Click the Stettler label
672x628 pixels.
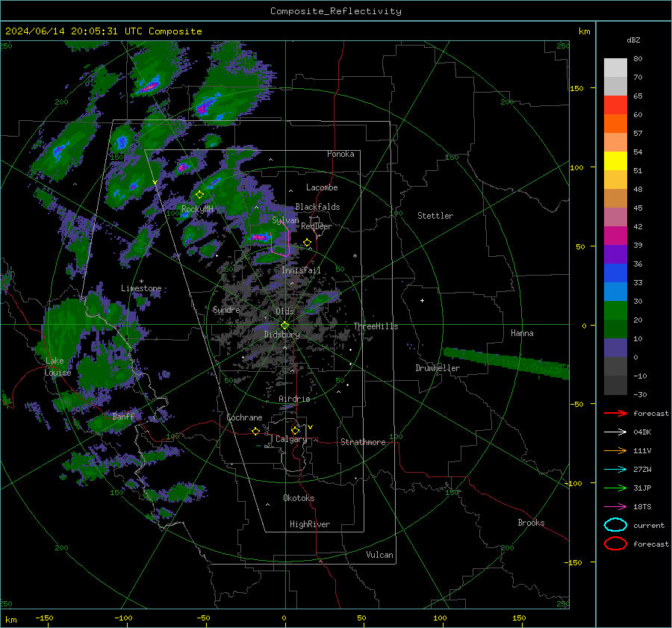[x=435, y=216]
